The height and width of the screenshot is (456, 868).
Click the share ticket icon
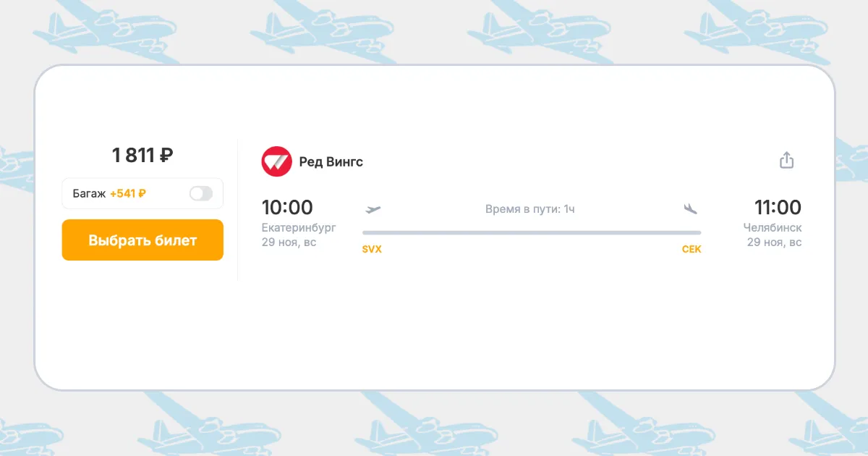[787, 160]
